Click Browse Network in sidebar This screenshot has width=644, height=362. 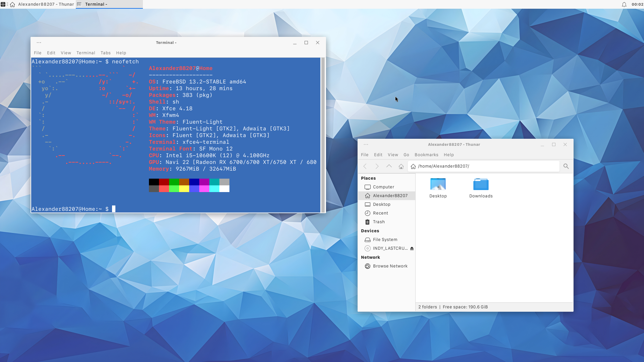(x=390, y=266)
